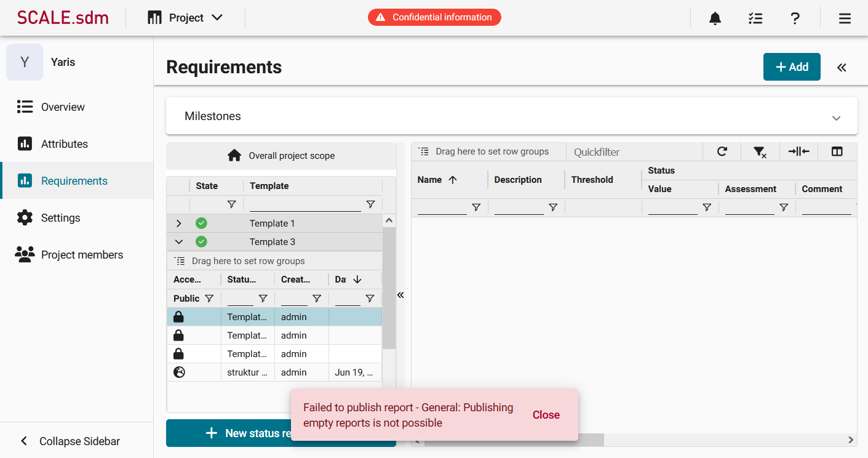This screenshot has width=868, height=458.
Task: Click the Threshold column header
Action: [592, 180]
